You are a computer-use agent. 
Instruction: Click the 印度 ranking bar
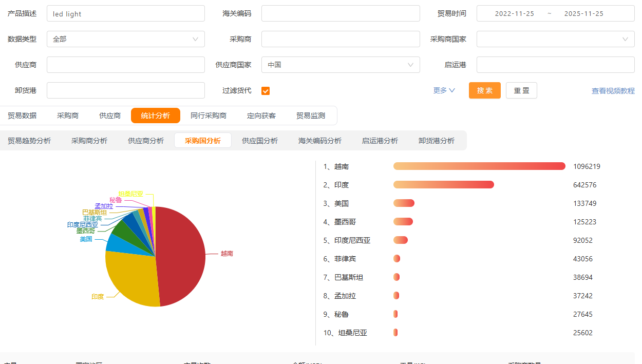click(444, 185)
